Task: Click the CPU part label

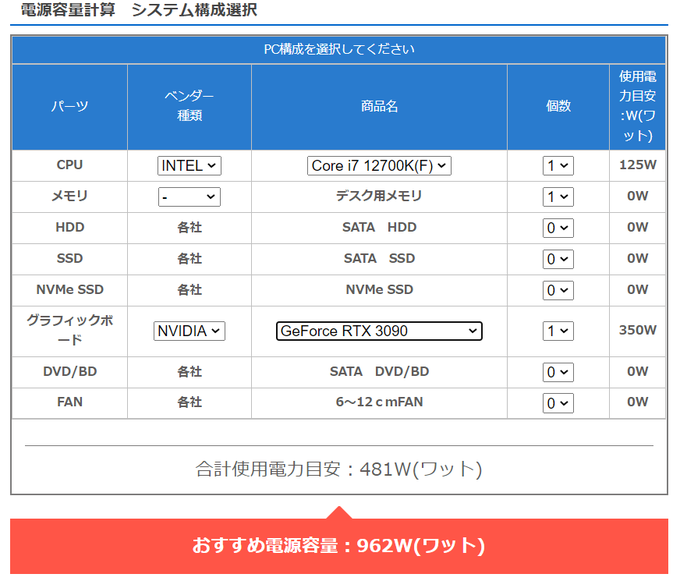Action: (69, 165)
